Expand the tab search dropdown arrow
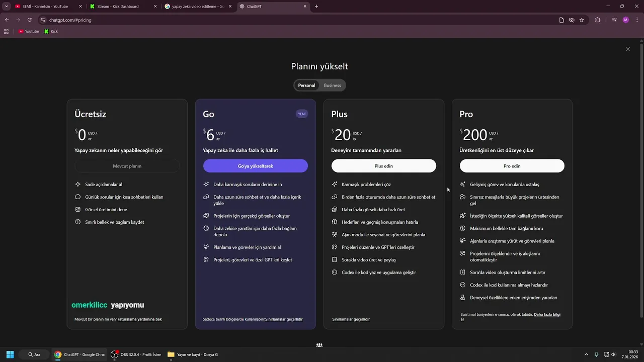Screen dimensions: 644x362 tap(6, 7)
